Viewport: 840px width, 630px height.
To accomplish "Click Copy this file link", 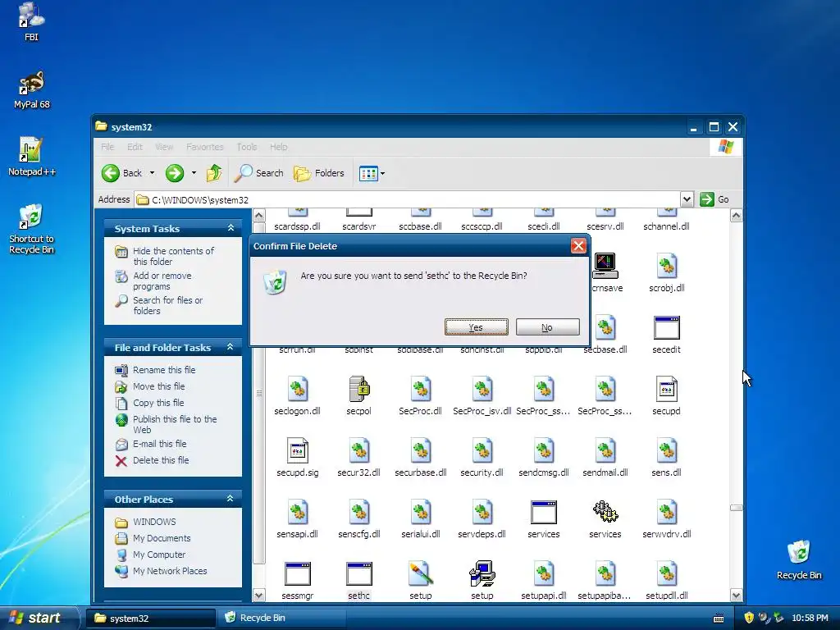I will click(158, 403).
